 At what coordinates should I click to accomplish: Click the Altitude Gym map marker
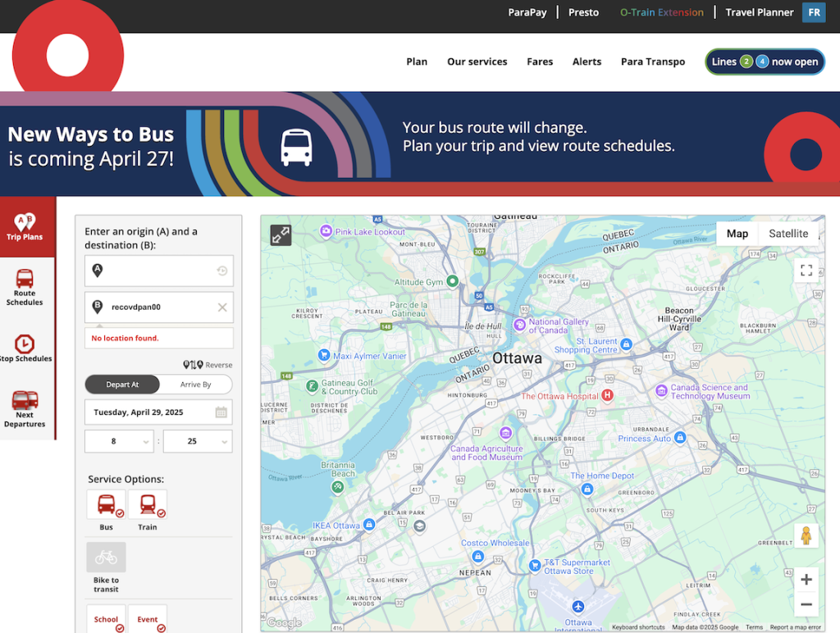click(x=453, y=280)
